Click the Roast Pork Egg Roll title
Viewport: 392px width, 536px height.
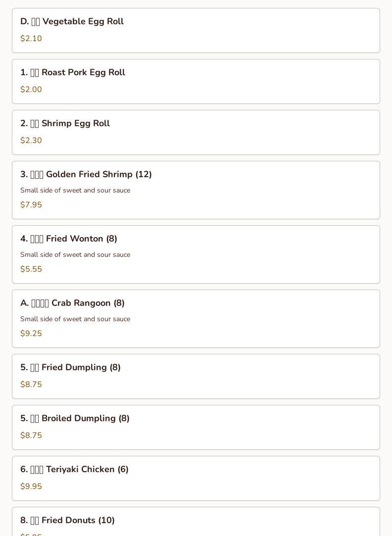(73, 72)
